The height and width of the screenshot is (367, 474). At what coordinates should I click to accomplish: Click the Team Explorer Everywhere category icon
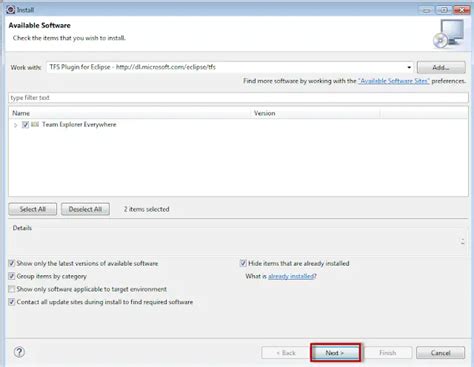(x=35, y=124)
